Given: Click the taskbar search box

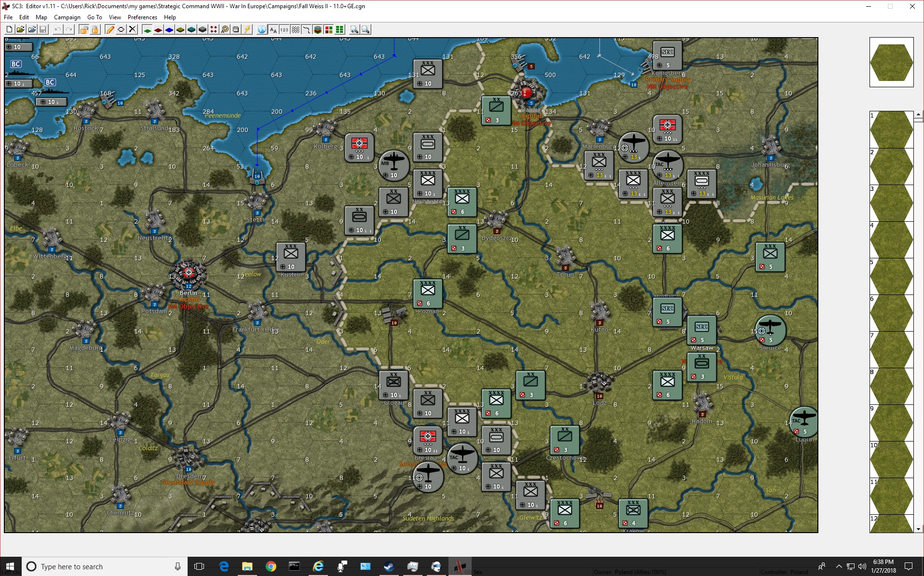Looking at the screenshot, I should (104, 566).
